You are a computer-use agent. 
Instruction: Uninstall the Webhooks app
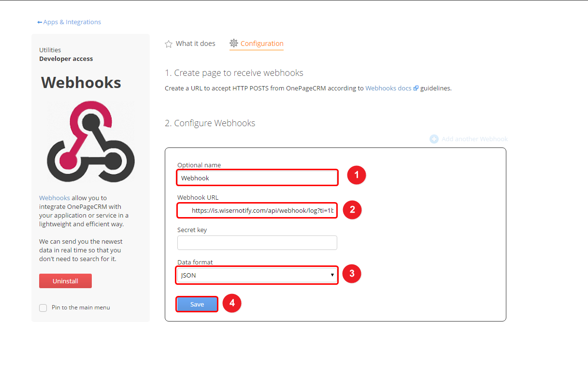[65, 281]
